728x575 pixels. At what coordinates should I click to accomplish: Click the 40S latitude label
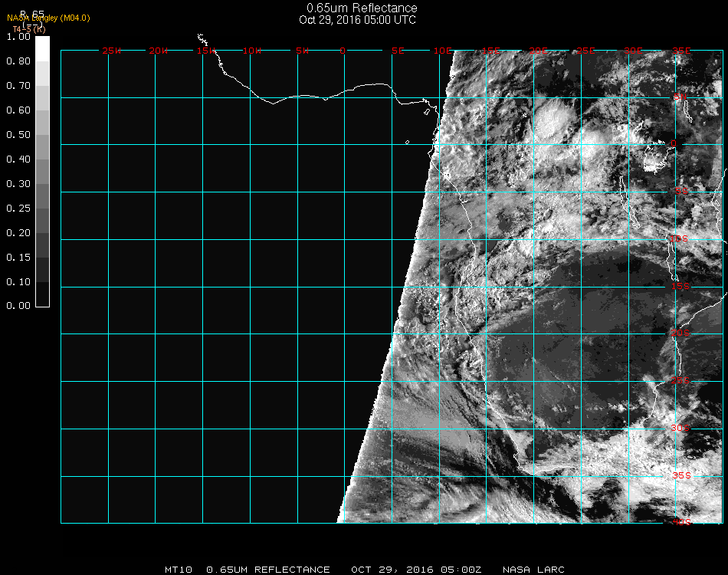pyautogui.click(x=681, y=522)
